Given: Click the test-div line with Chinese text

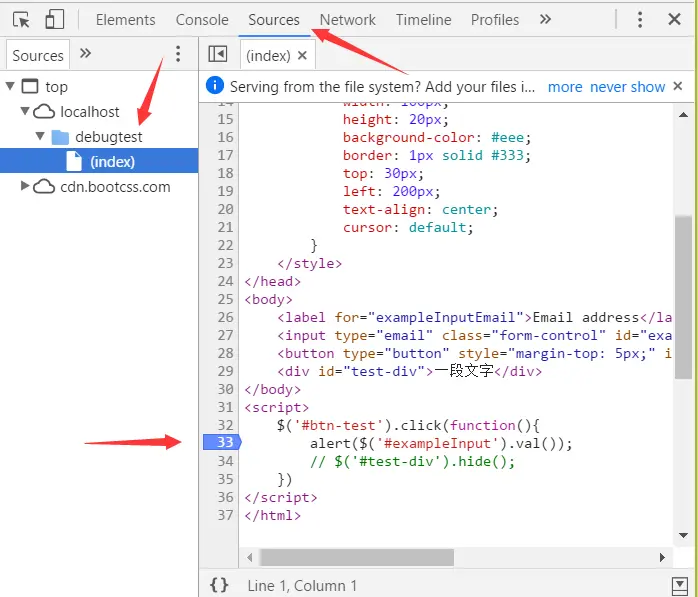Looking at the screenshot, I should (410, 371).
